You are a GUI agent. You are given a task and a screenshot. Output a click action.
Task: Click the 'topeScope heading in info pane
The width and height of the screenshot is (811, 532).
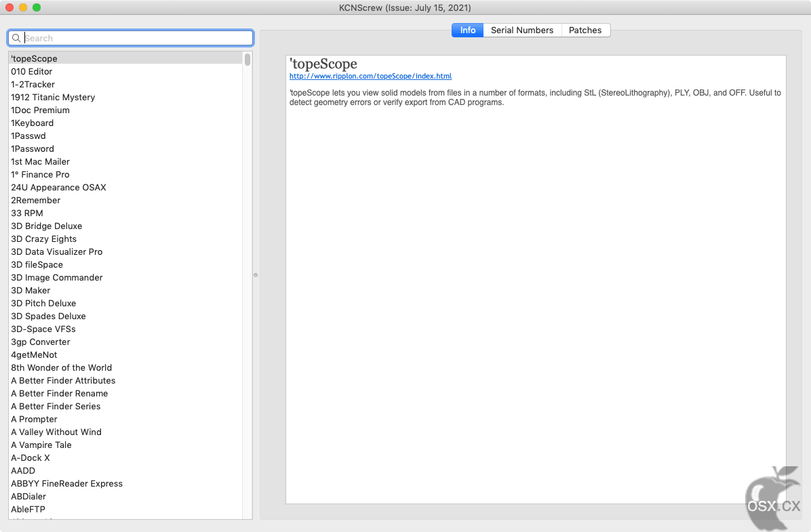point(323,64)
